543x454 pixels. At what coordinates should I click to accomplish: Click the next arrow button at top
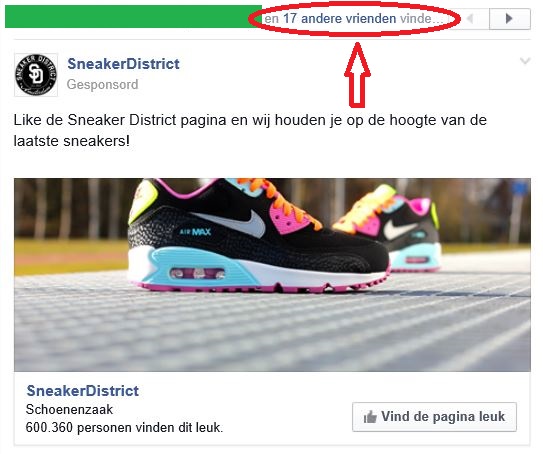(x=509, y=19)
